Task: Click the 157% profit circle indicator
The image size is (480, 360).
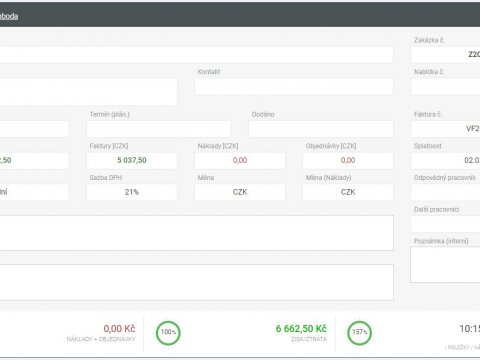Action: pyautogui.click(x=359, y=332)
